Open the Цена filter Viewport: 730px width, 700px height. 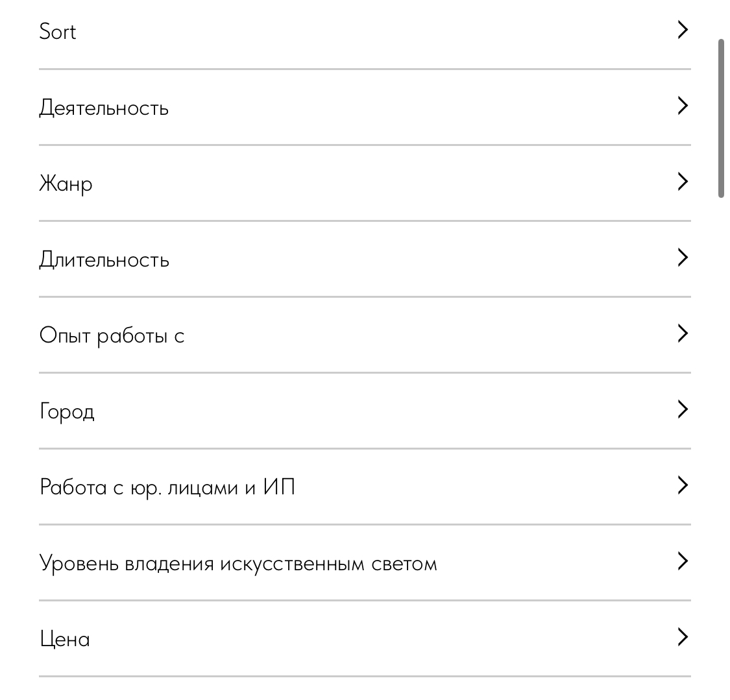(365, 638)
